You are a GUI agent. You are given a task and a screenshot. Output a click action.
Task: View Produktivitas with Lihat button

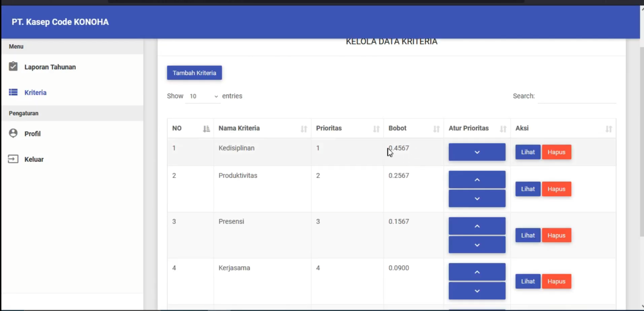coord(528,189)
